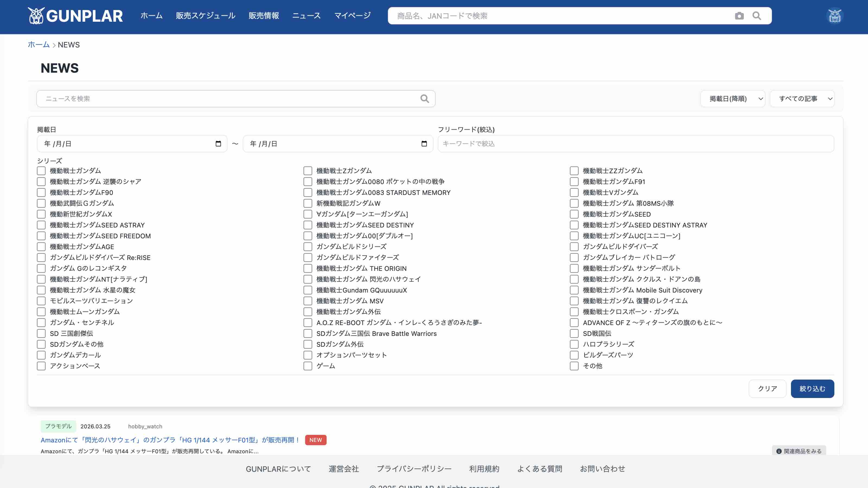Check 機動戦士ガンダム 閃光のハサウェイ box

pos(308,279)
